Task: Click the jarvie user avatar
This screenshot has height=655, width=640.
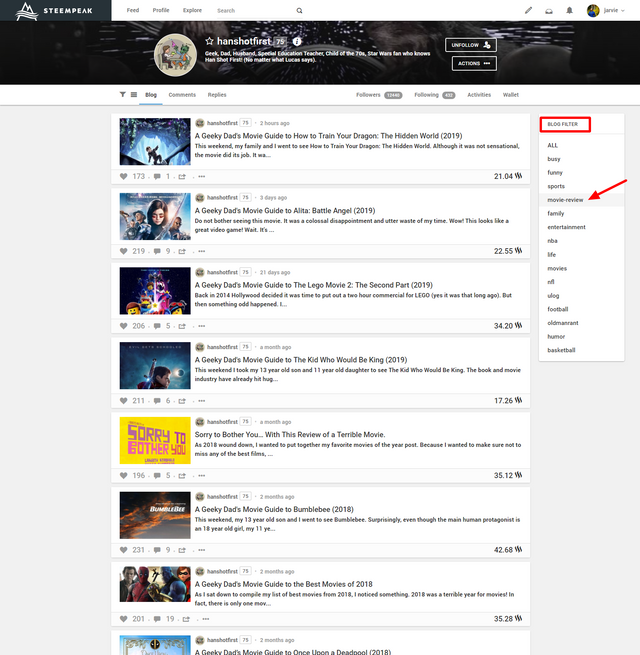Action: point(593,10)
